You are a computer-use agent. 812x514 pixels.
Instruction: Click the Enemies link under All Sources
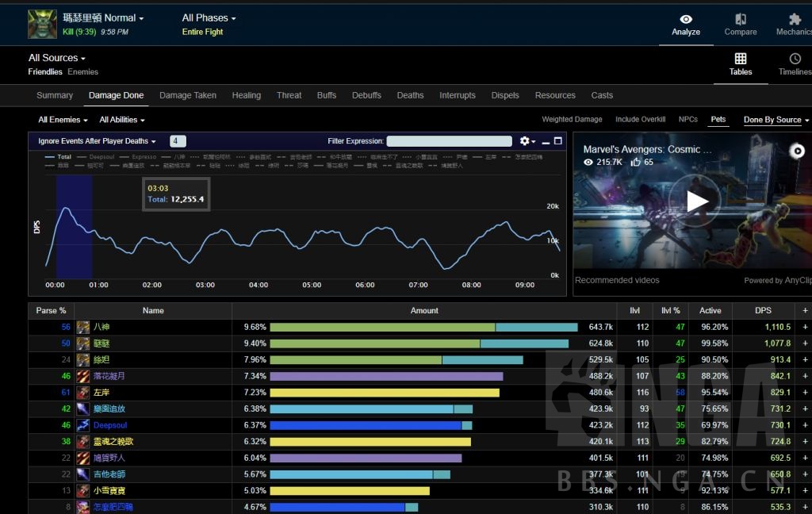(x=83, y=72)
